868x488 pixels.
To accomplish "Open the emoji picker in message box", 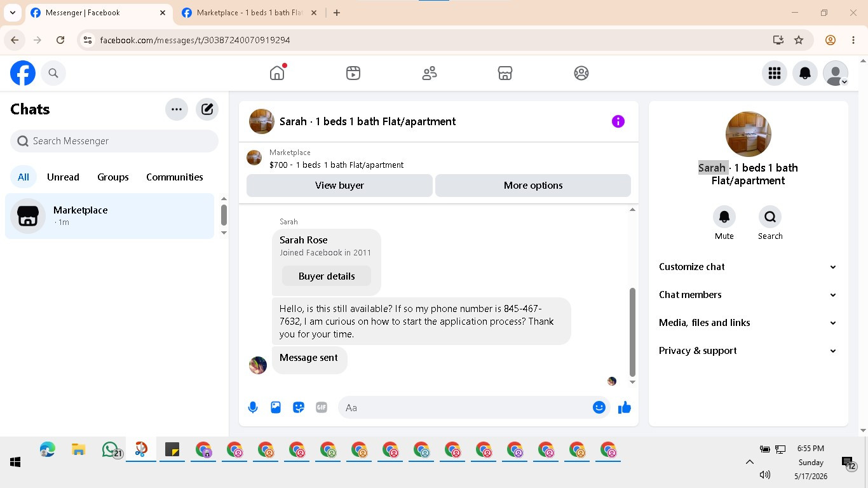I will pos(599,407).
